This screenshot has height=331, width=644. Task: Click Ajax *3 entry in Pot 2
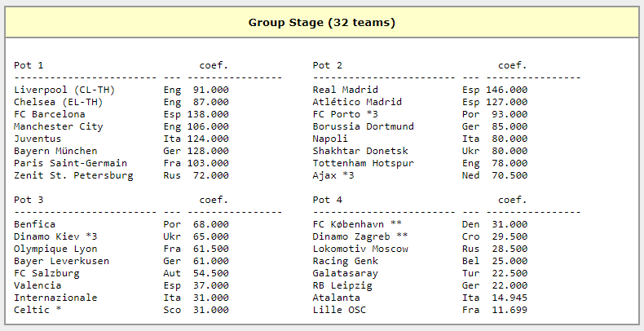[x=333, y=175]
